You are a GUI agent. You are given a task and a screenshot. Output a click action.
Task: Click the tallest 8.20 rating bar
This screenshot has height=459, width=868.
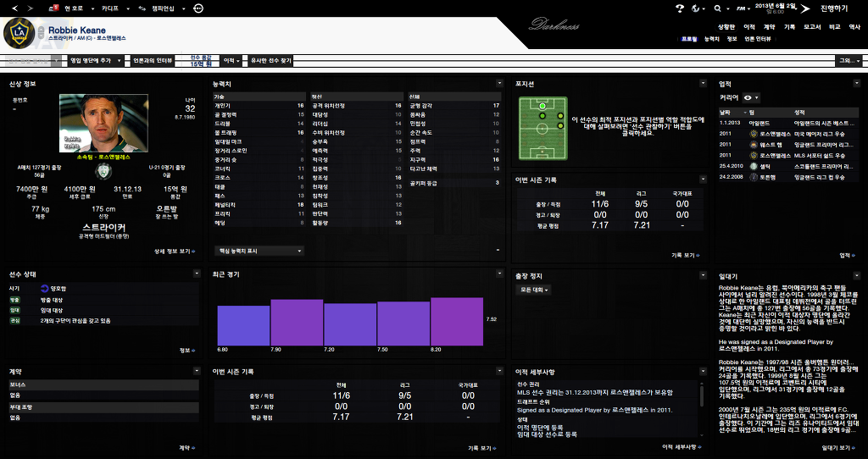coord(456,321)
